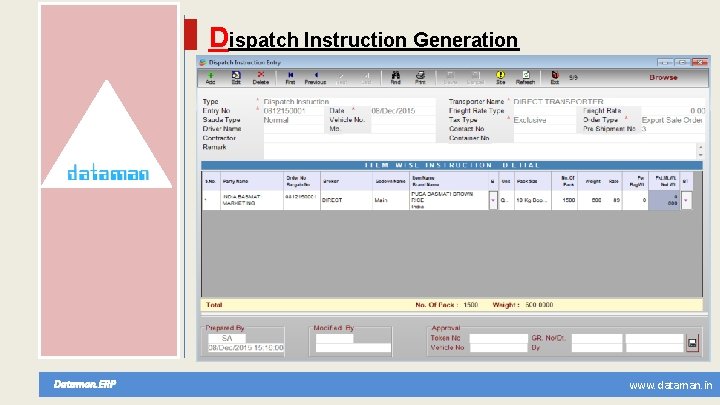Click the Vehicle No. field in header

point(403,120)
